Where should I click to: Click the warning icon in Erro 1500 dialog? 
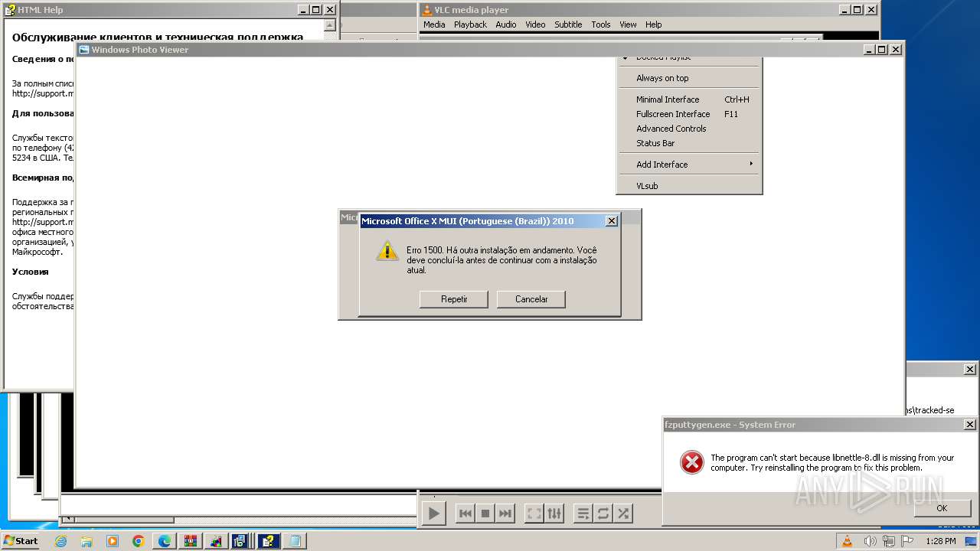point(387,250)
